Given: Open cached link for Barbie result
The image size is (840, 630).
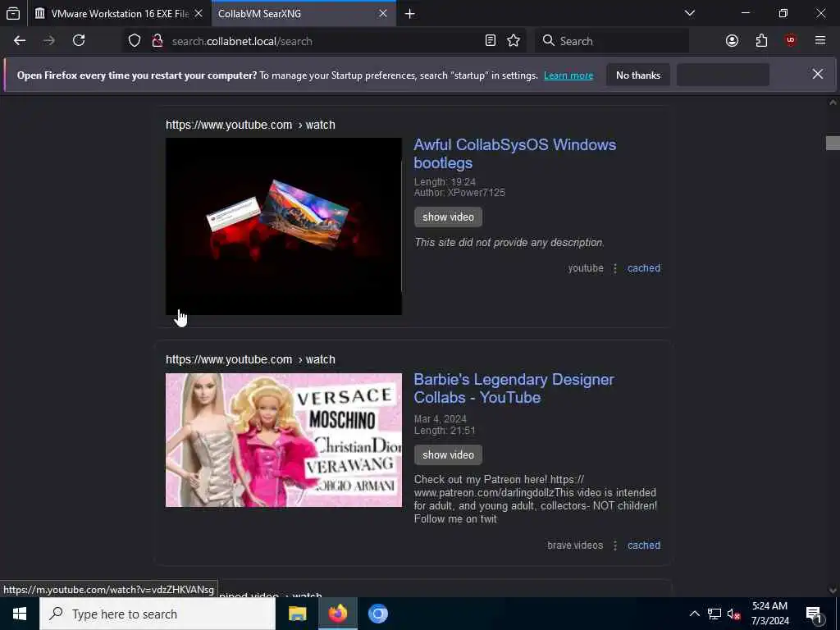Looking at the screenshot, I should (x=643, y=546).
